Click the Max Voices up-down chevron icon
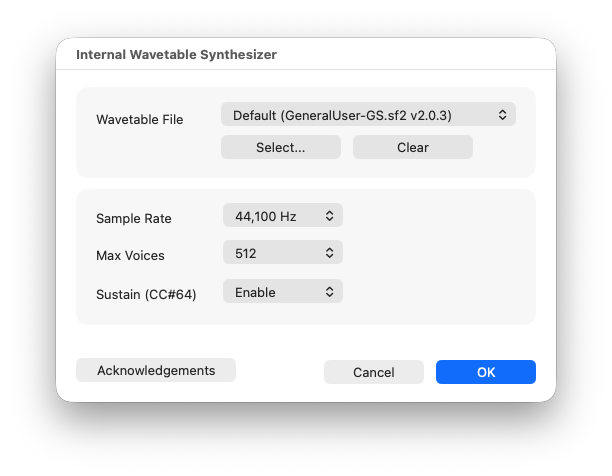Image resolution: width=612 pixels, height=476 pixels. click(329, 253)
